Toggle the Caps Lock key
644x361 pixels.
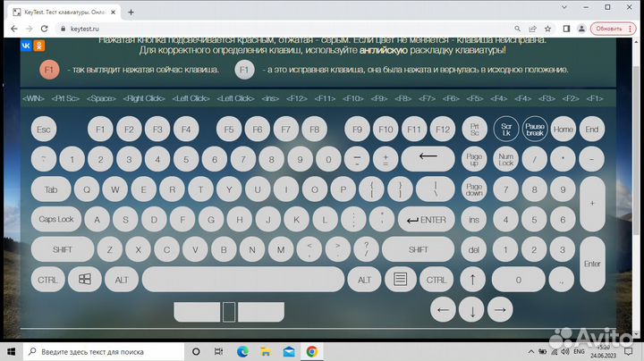click(56, 219)
